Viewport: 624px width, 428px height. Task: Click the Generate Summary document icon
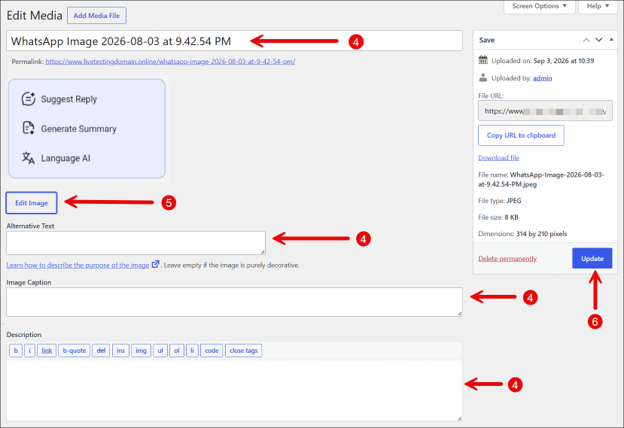point(28,128)
